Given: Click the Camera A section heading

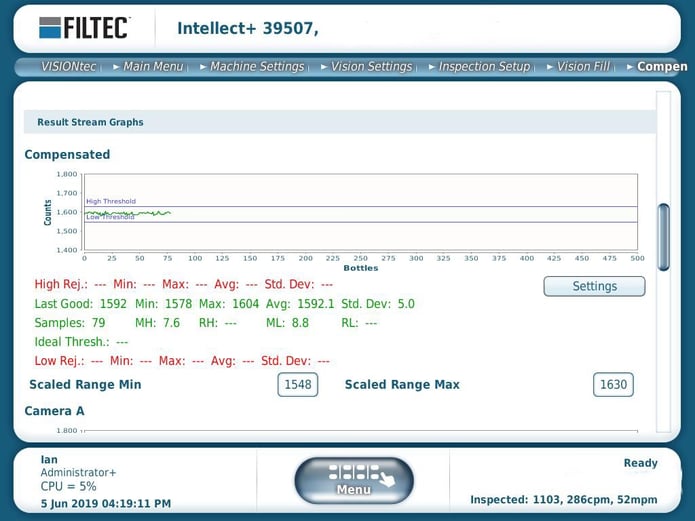Looking at the screenshot, I should [x=54, y=411].
